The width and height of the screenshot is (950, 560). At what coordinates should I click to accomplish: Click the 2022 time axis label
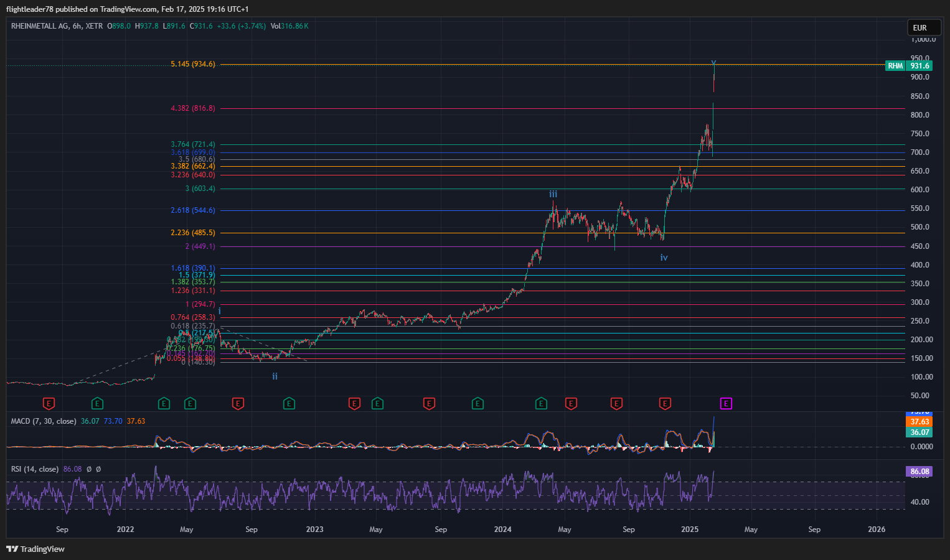pos(125,530)
